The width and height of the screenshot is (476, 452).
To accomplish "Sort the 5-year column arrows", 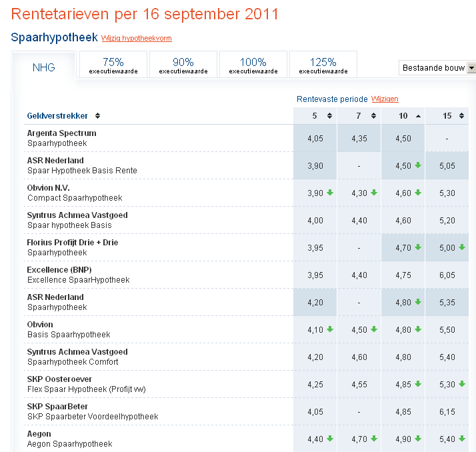I will [329, 115].
